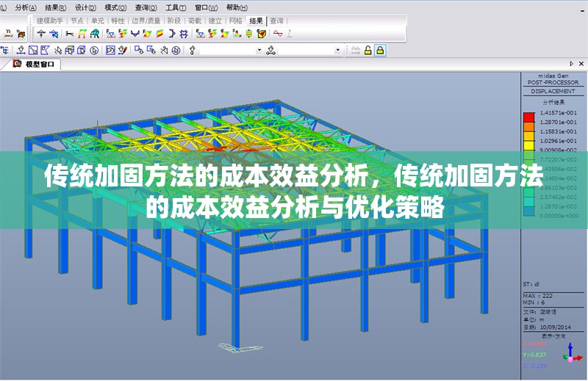Expand the second toolbar combo box dropdown
Screen dimensions: 588x381
coord(338,50)
